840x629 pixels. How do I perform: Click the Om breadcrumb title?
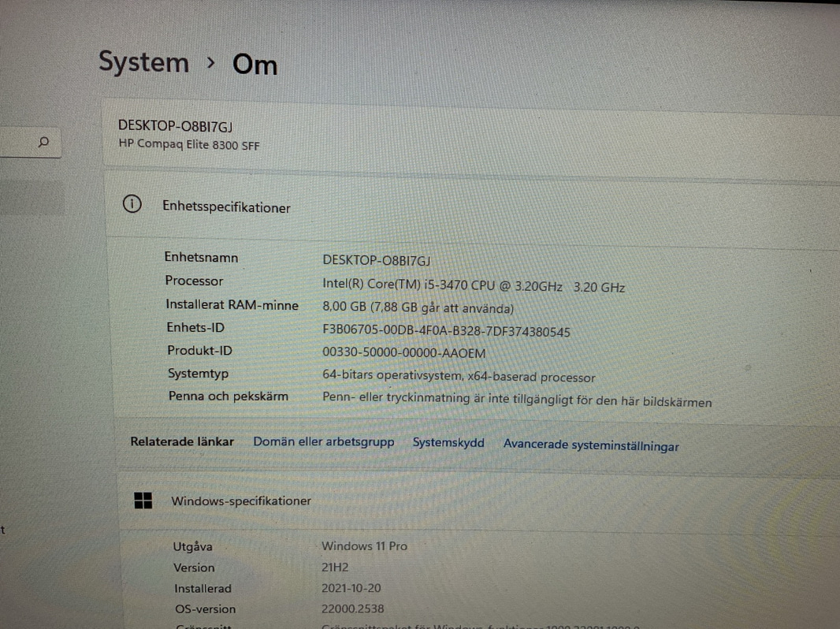point(255,65)
